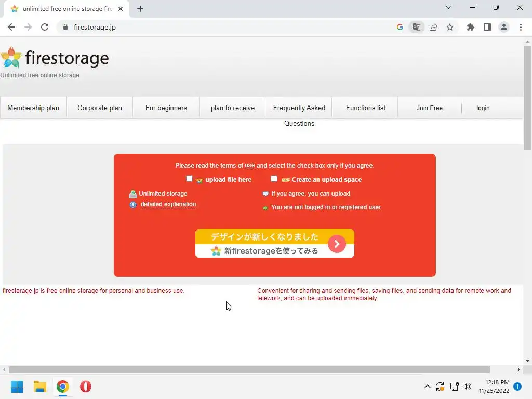Click the info icon by detailed explanation
The width and height of the screenshot is (532, 399).
coord(133,205)
